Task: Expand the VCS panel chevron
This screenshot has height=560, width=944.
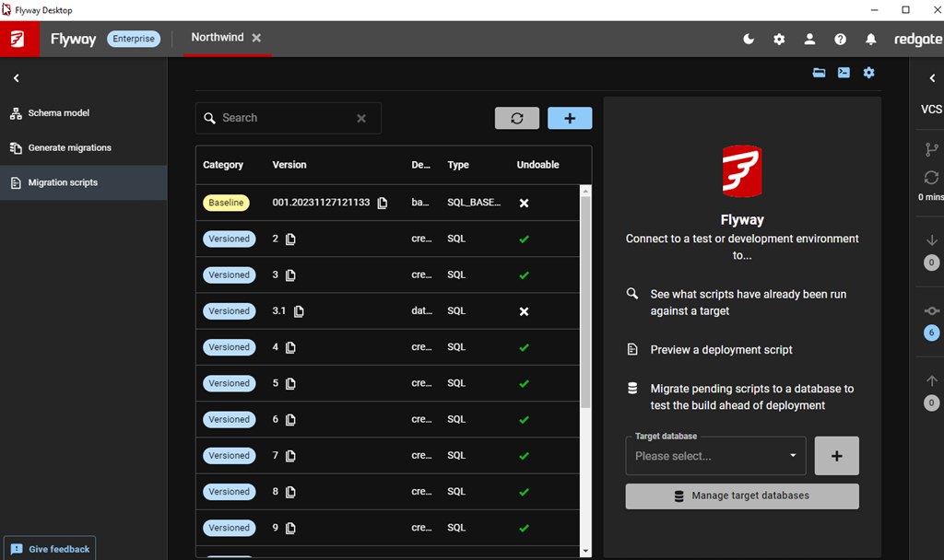Action: [x=931, y=79]
